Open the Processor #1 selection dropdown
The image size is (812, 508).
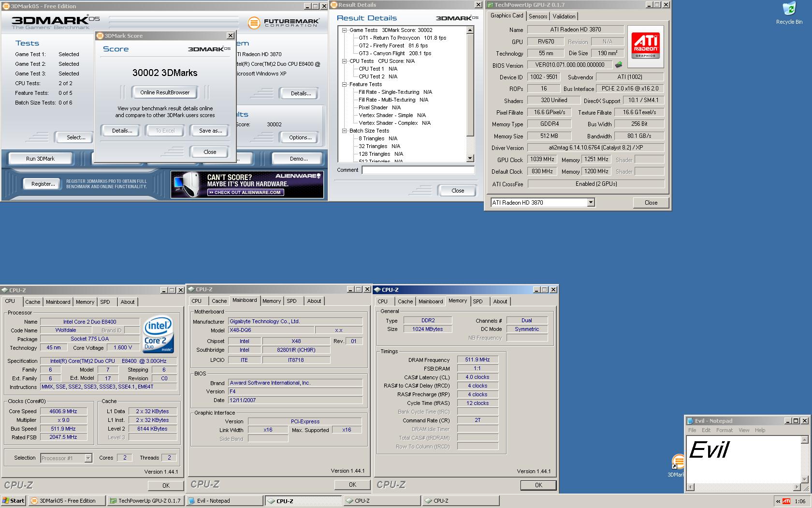click(x=88, y=458)
